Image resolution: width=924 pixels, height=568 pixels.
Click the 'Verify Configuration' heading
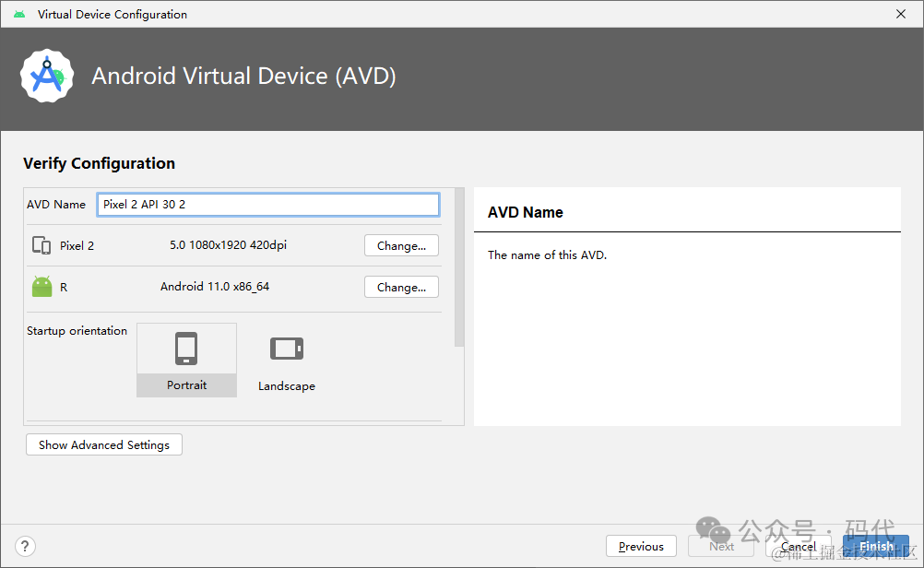click(x=99, y=163)
